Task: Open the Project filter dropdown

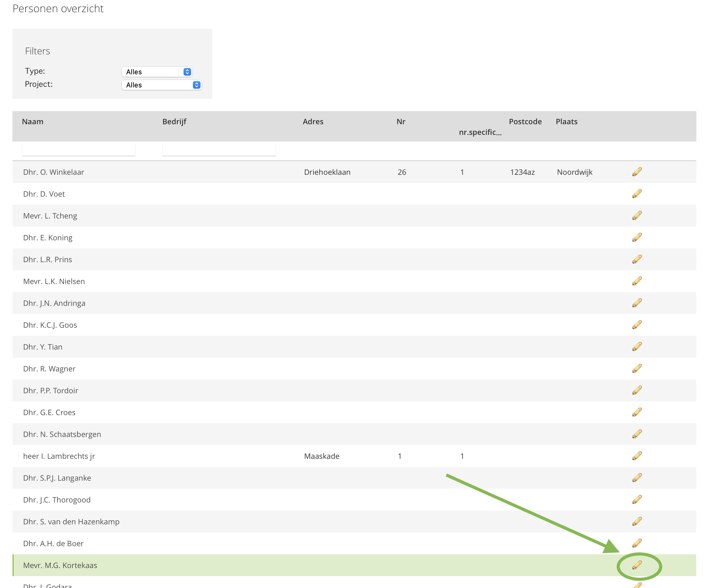Action: pos(162,85)
